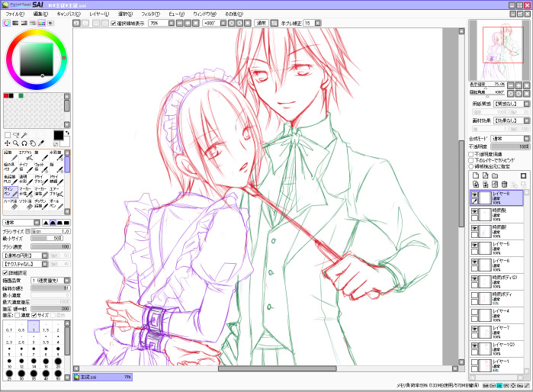This screenshot has height=392, width=533.
Task: Open the stabilizer (手ブレ補正) value dropdown
Action: [x=317, y=23]
